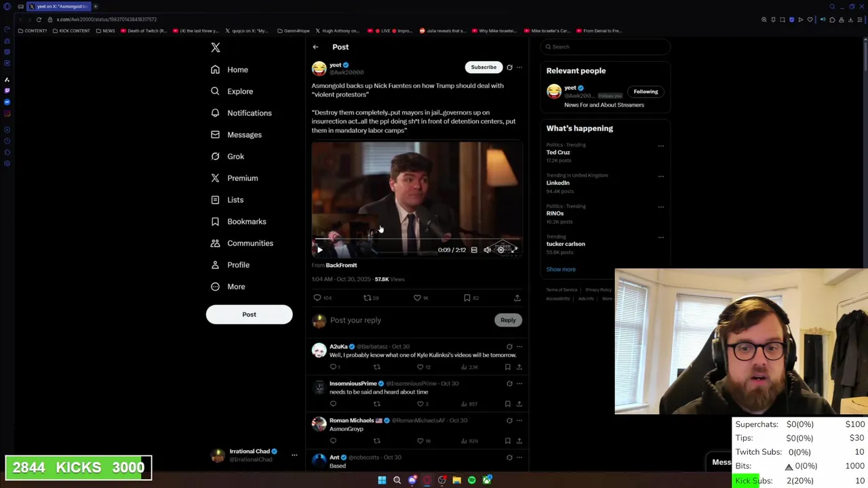Share the main post

point(517,298)
